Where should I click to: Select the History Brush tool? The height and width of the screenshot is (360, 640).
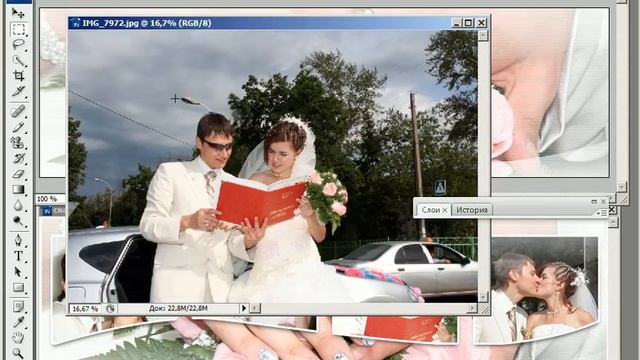point(18,158)
